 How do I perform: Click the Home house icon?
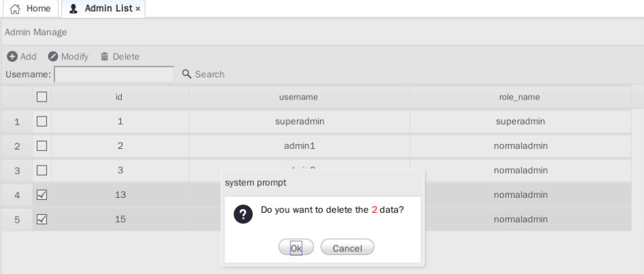(x=15, y=9)
